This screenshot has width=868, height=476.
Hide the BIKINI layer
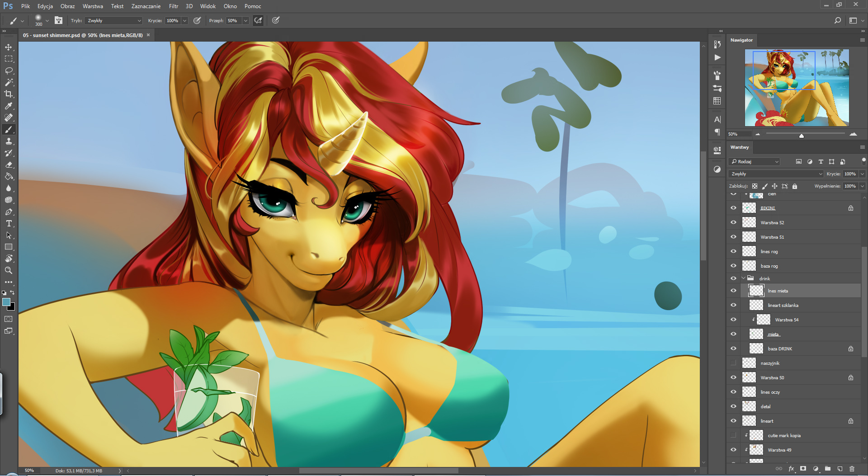click(733, 208)
